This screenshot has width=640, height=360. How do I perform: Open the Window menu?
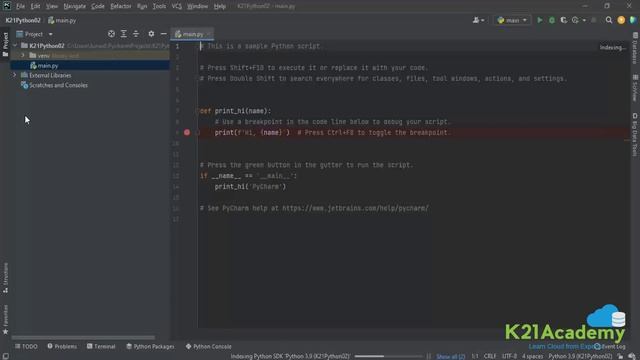click(198, 6)
